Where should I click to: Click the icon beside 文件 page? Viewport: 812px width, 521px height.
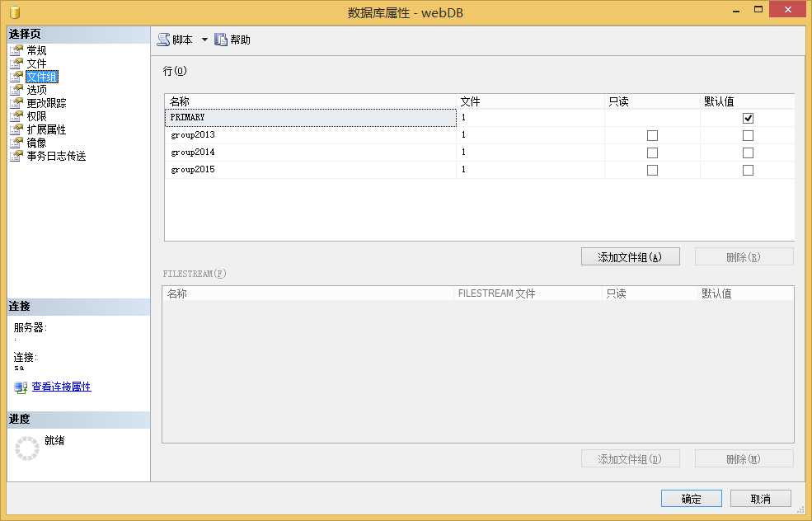tap(16, 63)
